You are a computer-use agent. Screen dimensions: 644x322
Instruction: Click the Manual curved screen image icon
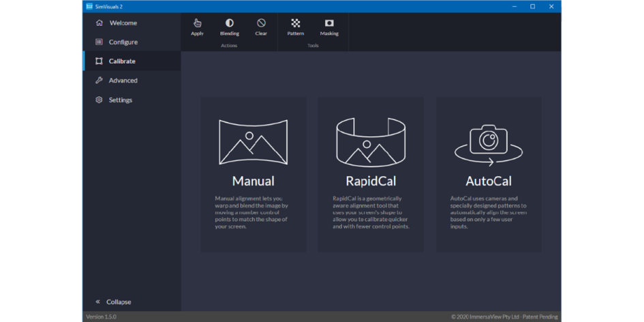253,142
